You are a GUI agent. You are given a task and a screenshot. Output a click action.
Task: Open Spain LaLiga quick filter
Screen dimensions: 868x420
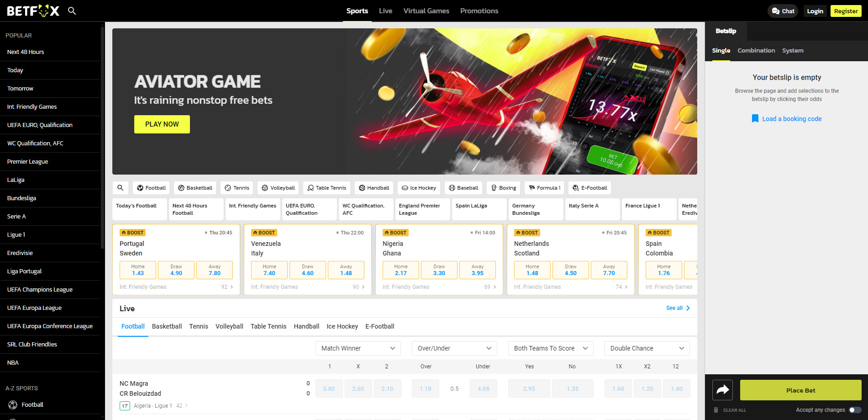[x=479, y=209]
